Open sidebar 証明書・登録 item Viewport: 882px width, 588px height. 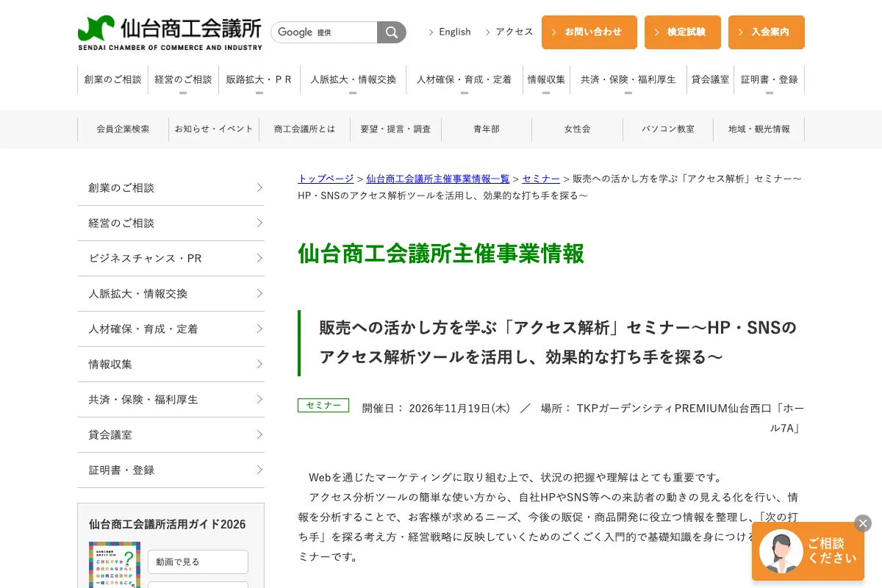[171, 470]
